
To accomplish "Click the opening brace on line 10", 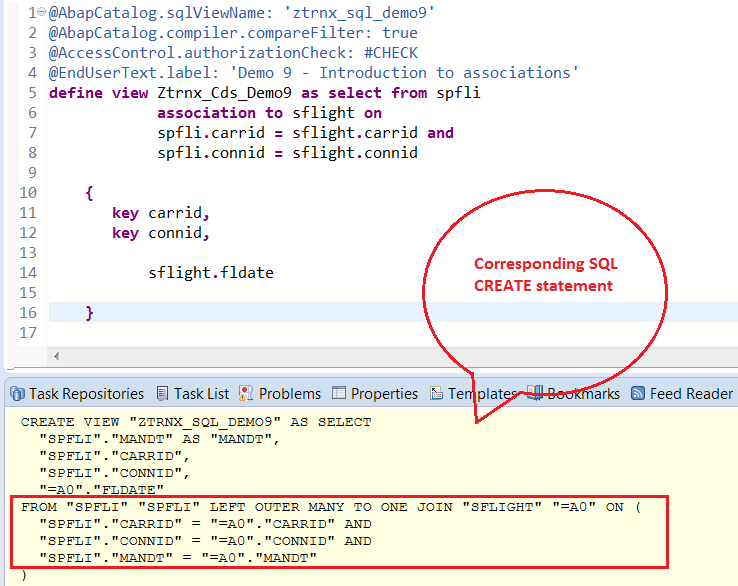I will tap(89, 193).
